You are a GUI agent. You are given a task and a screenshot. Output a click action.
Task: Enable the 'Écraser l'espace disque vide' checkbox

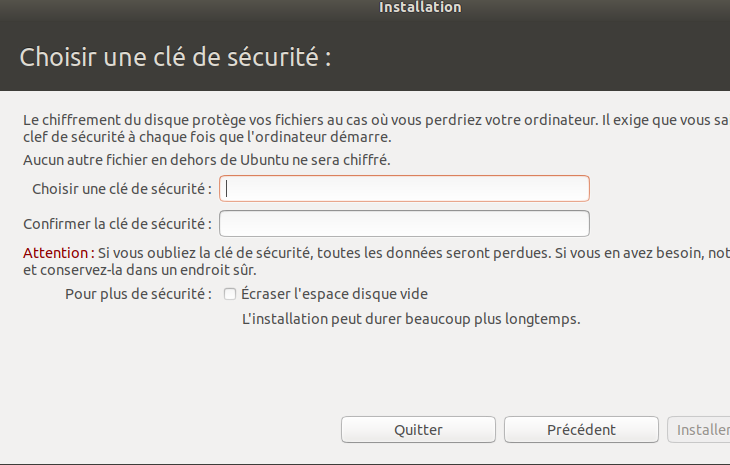[x=230, y=294]
